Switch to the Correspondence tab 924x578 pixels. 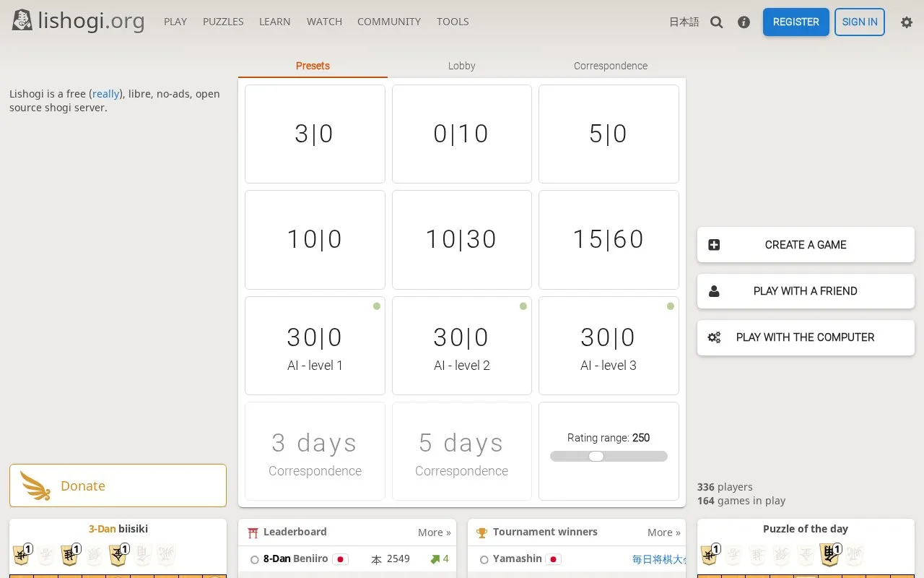point(611,66)
